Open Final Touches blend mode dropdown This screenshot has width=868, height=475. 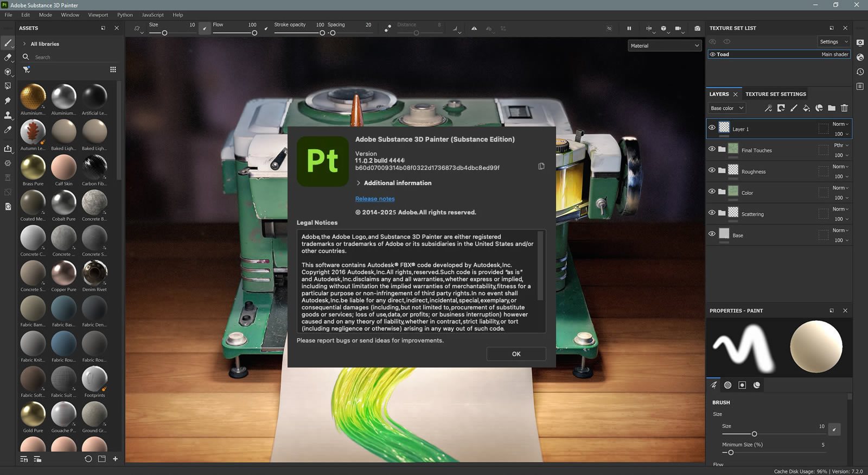840,145
